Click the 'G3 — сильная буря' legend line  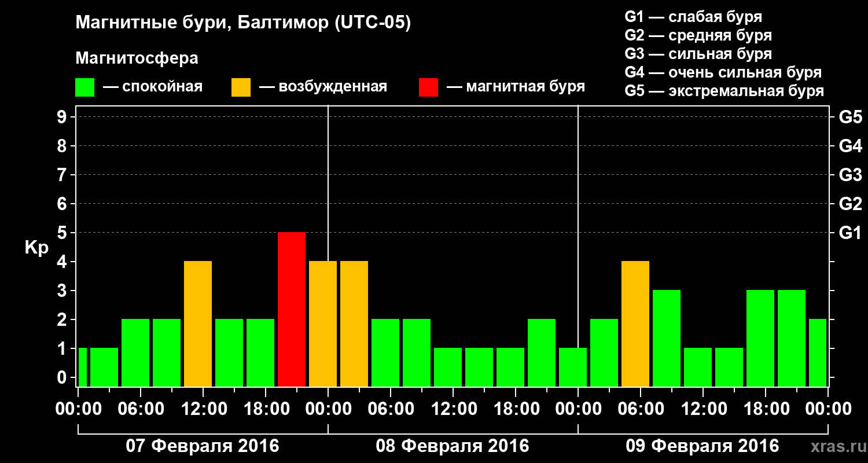click(698, 54)
